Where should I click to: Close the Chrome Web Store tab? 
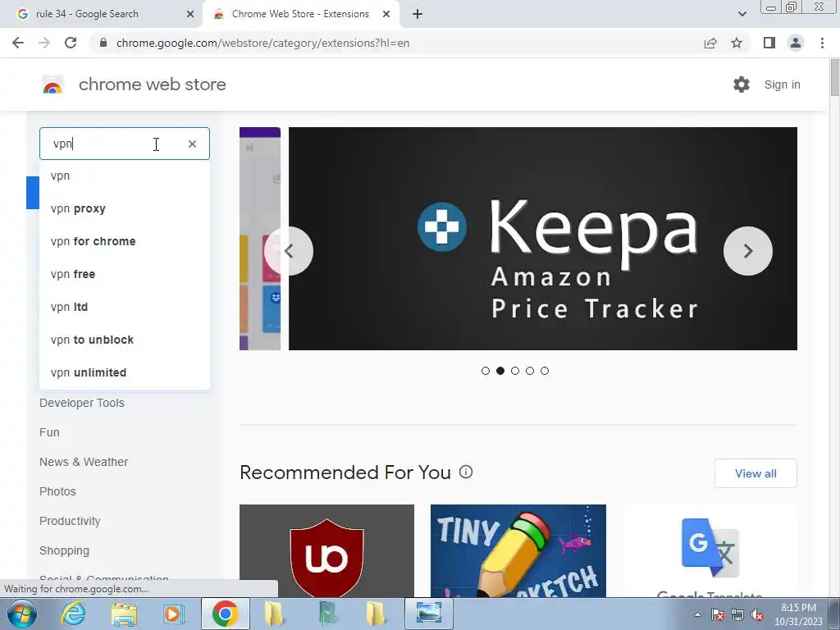pos(386,14)
